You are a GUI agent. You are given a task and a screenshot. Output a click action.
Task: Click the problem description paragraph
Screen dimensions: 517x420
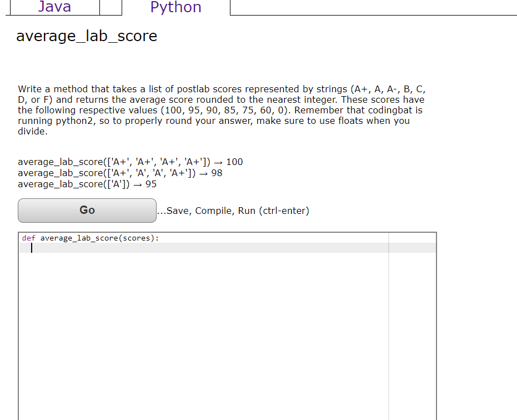pyautogui.click(x=222, y=110)
